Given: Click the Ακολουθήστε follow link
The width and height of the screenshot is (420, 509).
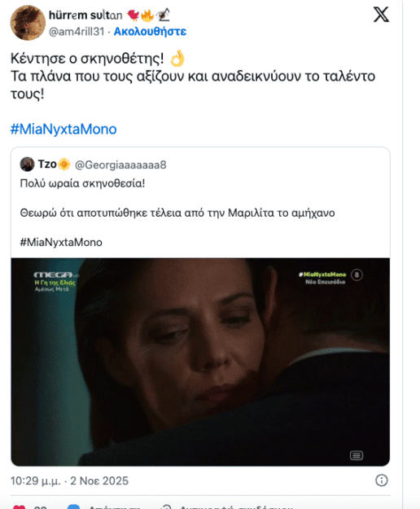Looking at the screenshot, I should click(x=150, y=32).
